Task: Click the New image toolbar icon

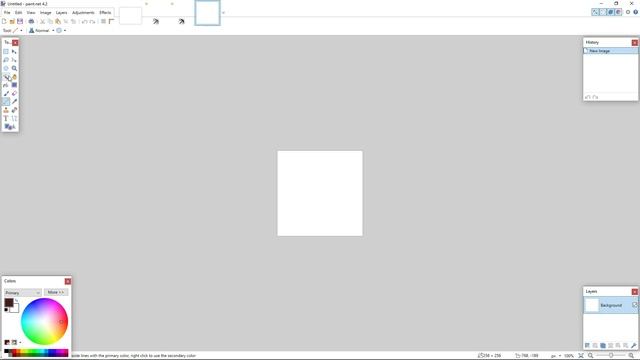Action: 4,21
